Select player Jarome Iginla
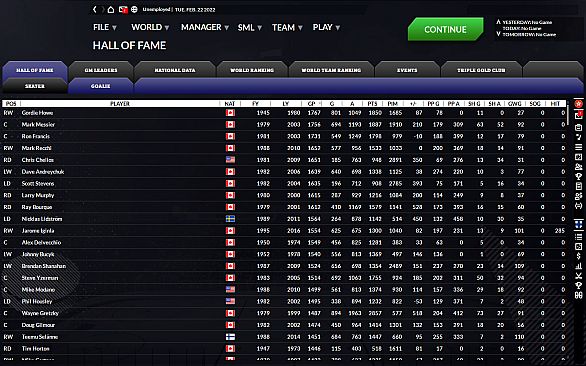586x366 pixels. [38, 231]
